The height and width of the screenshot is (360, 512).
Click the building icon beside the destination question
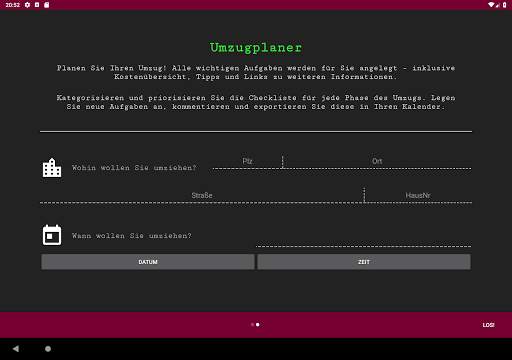click(x=52, y=168)
